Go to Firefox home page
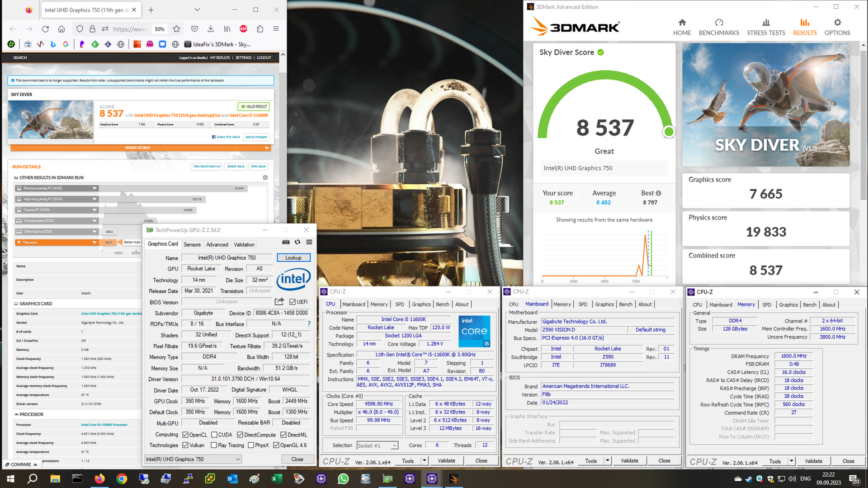 click(61, 29)
